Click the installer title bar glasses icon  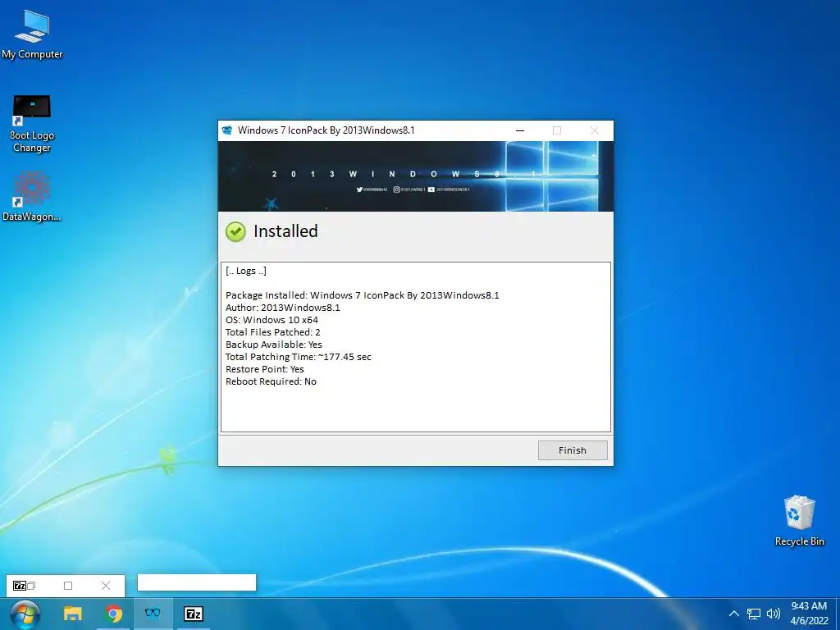point(227,130)
